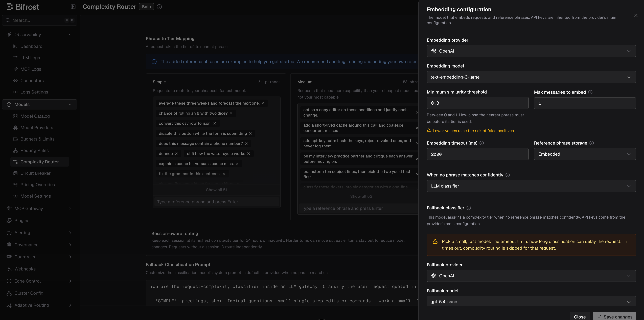This screenshot has height=320, width=644.
Task: Open Budgets & Limits
Action: click(40, 139)
